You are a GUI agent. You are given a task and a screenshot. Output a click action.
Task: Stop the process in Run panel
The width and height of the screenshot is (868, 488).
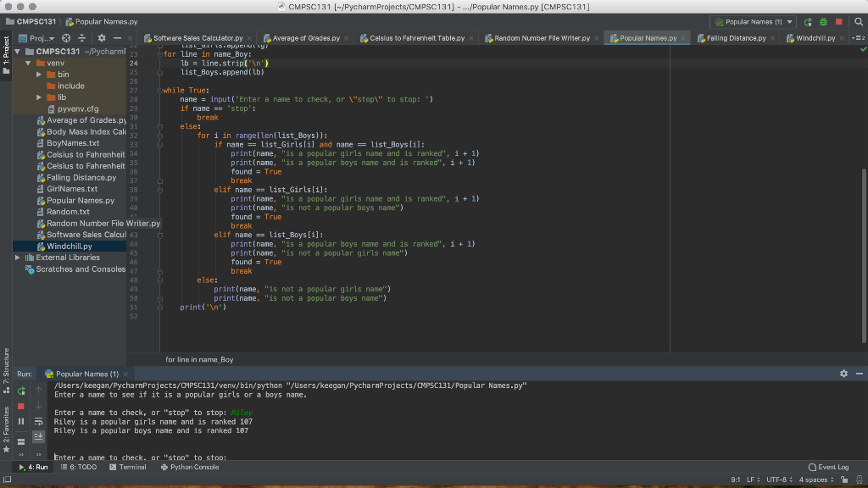(21, 406)
